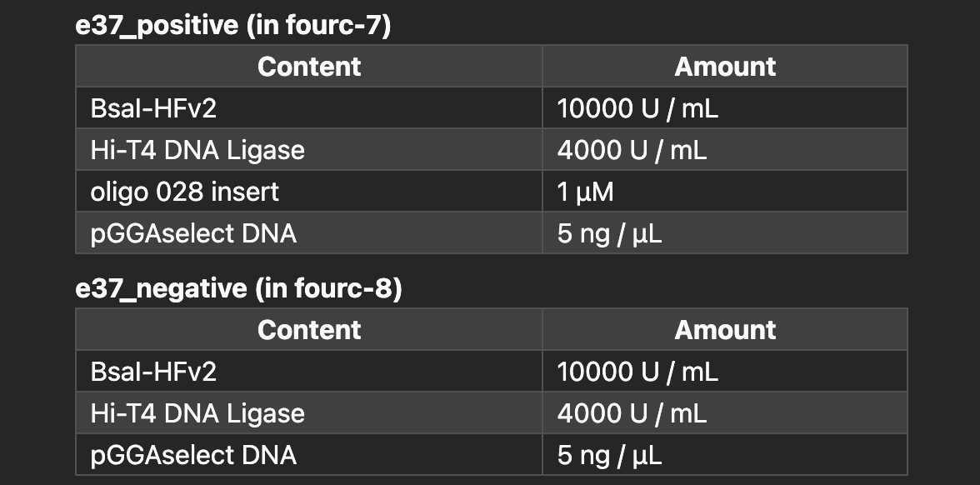The height and width of the screenshot is (485, 980).
Task: Click 10000 U / mL in the e37_positive table
Action: pos(637,108)
